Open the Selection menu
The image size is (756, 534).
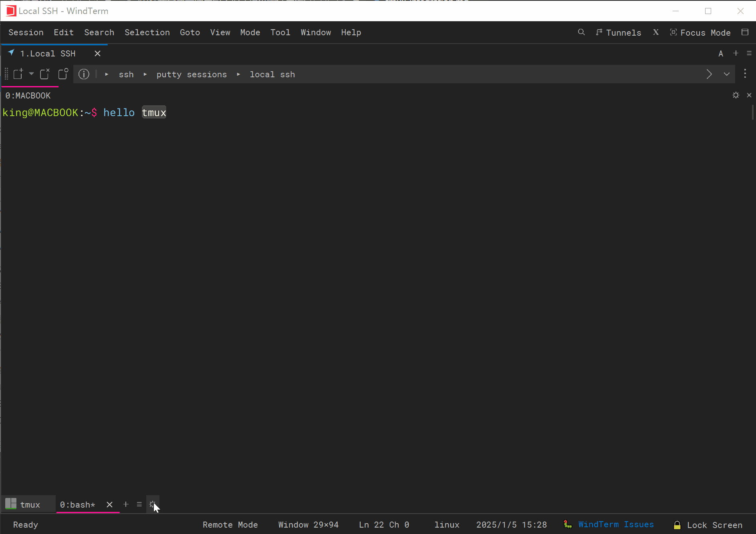147,32
